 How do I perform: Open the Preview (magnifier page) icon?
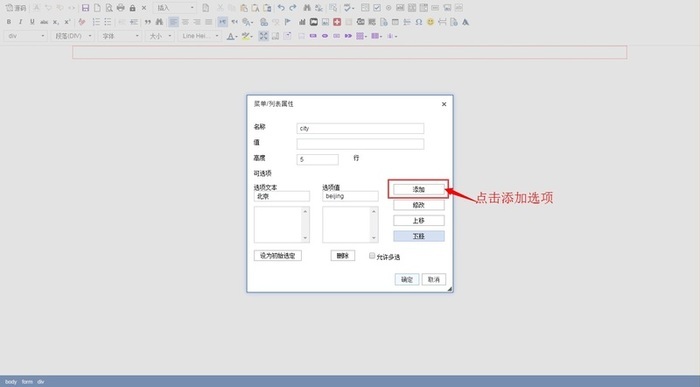pos(109,8)
